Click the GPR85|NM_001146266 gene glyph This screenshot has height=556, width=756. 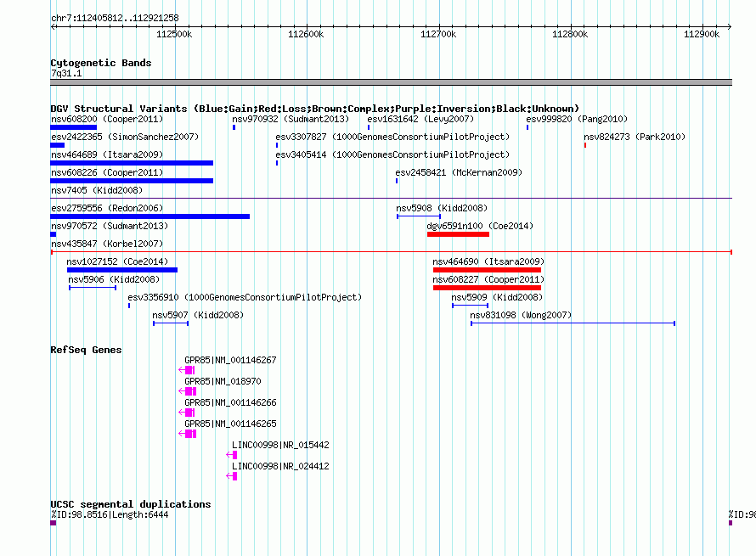coord(187,413)
